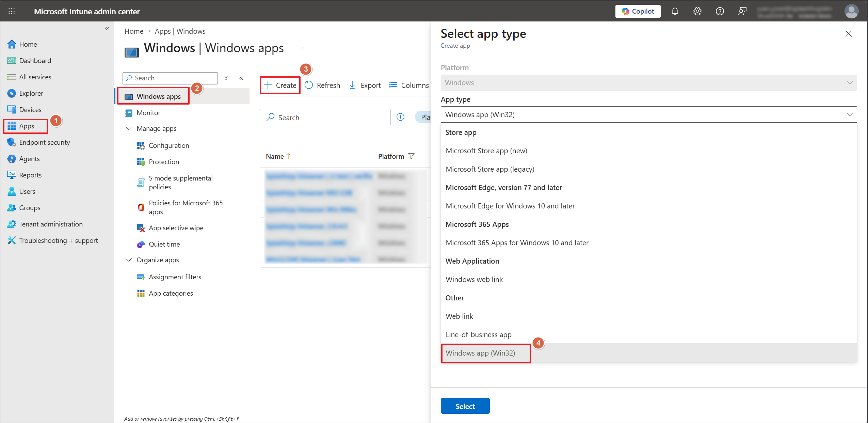Choose Microsoft Store app (new)
868x423 pixels.
649,151
